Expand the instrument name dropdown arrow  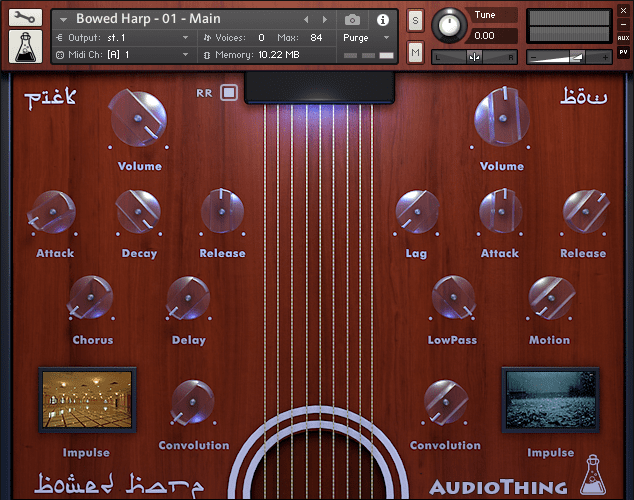(63, 19)
